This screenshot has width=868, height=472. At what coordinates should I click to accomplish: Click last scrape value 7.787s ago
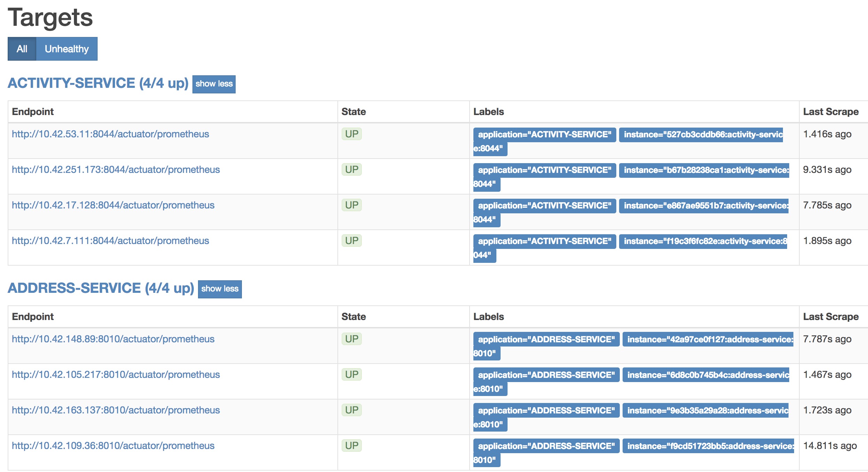tap(827, 339)
